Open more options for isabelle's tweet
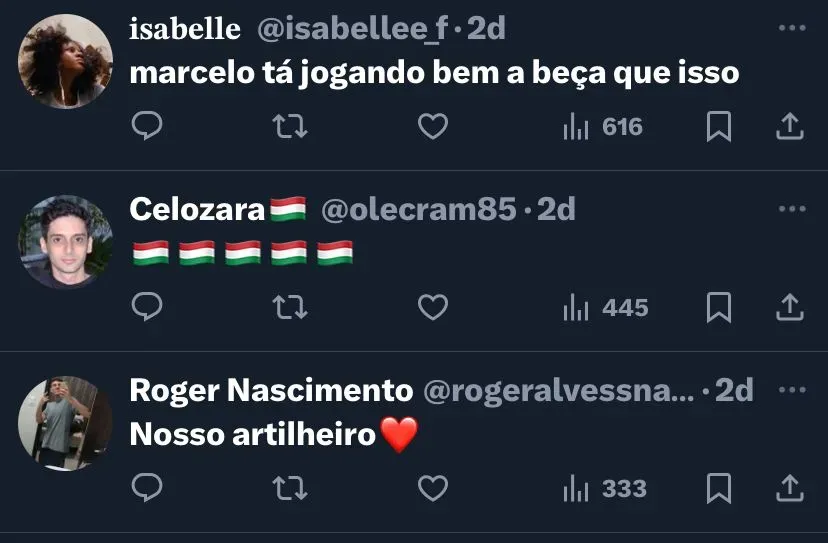This screenshot has width=828, height=543. tap(792, 28)
